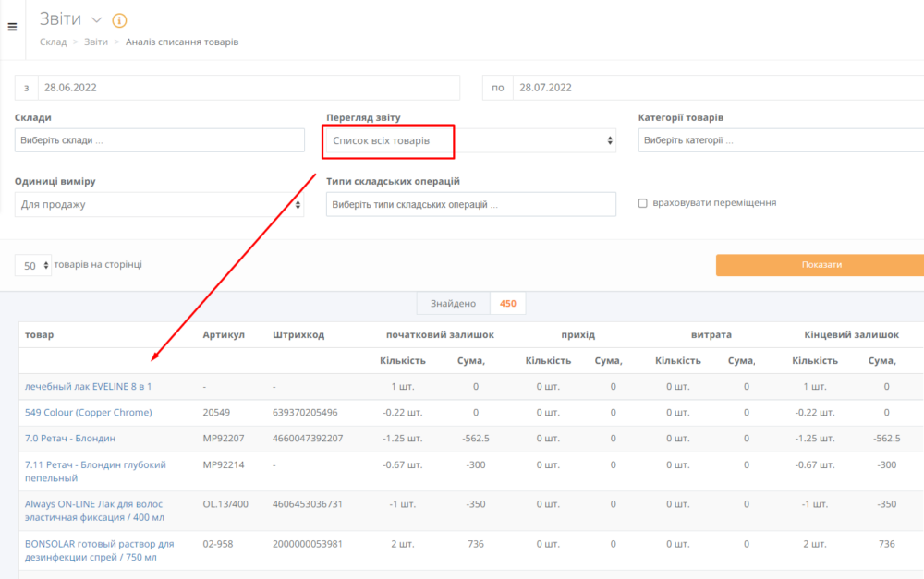This screenshot has height=579, width=924.
Task: Open Перегляд звіту dropdown
Action: tap(470, 140)
